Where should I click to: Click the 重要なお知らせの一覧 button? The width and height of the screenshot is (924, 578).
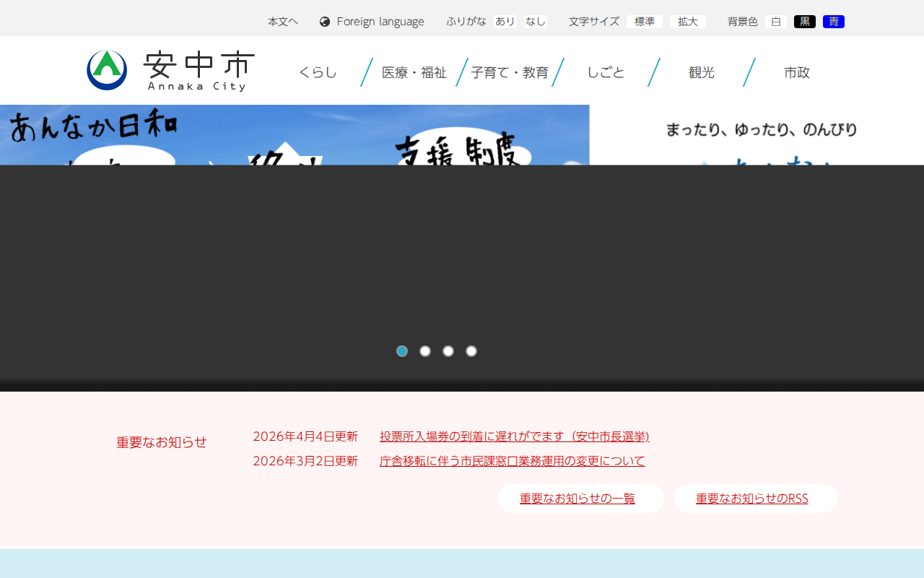[580, 498]
